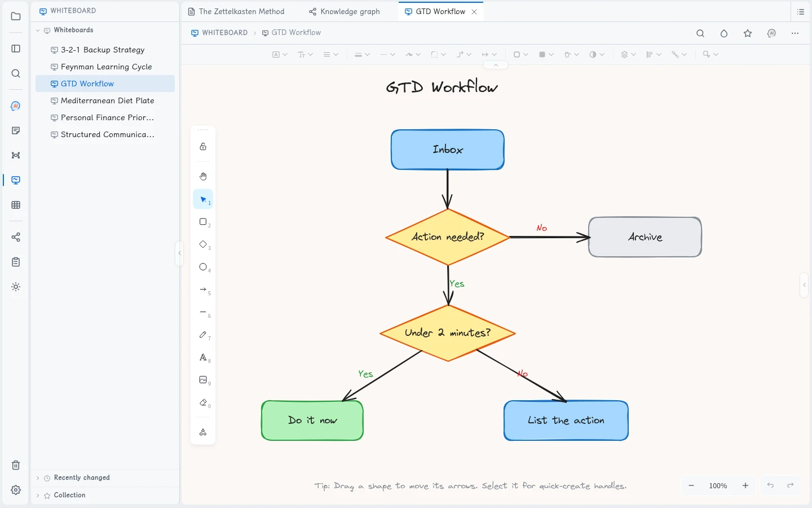This screenshot has height=508, width=812.
Task: Open Mediterranean Diet Plate whiteboard
Action: (105, 100)
